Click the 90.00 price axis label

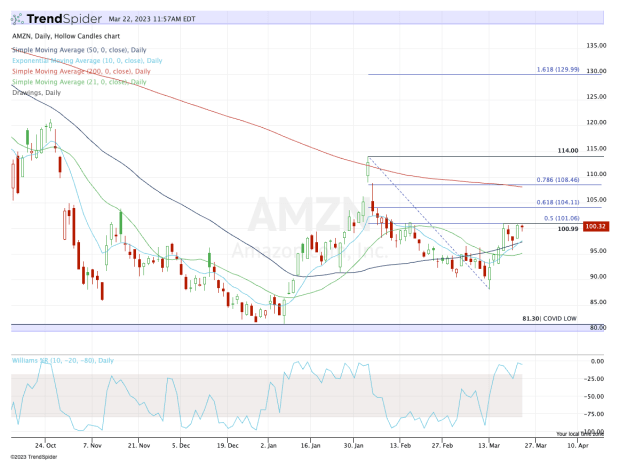[597, 276]
